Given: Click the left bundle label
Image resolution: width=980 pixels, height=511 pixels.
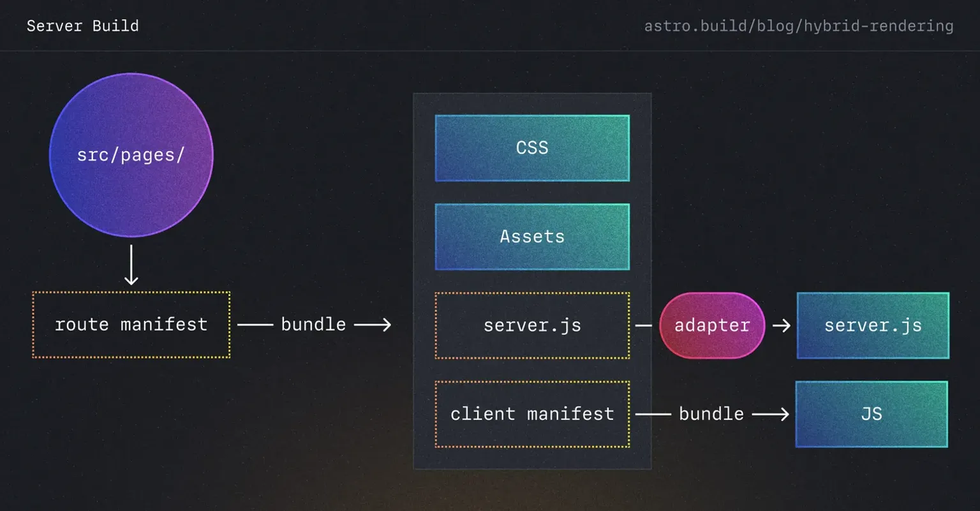Looking at the screenshot, I should (x=313, y=324).
